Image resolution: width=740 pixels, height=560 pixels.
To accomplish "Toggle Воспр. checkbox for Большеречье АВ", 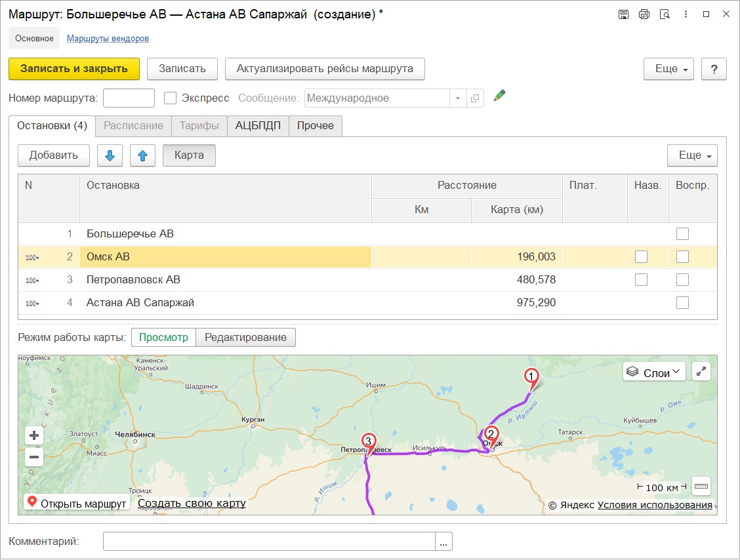I will [682, 233].
